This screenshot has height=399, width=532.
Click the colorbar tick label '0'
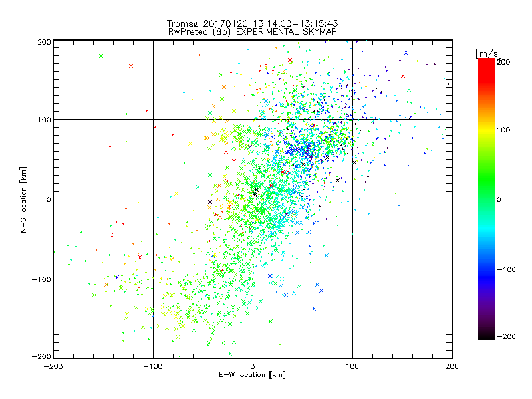pyautogui.click(x=498, y=200)
